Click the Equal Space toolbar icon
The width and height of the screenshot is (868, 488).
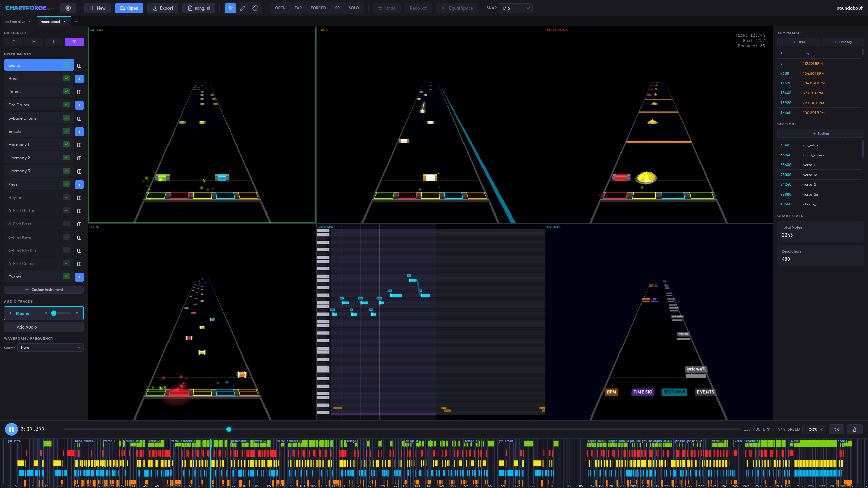click(457, 8)
